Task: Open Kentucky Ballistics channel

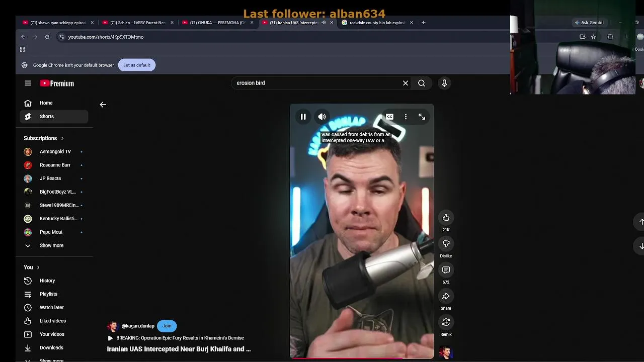Action: [54, 219]
